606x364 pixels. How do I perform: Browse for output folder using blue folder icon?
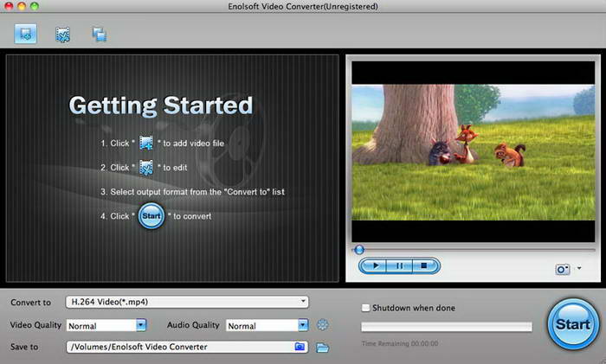click(300, 347)
